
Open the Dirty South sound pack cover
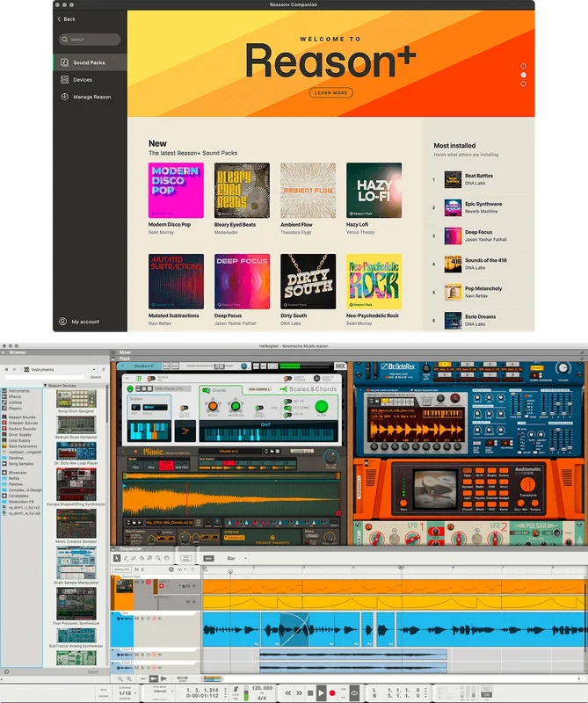[308, 281]
